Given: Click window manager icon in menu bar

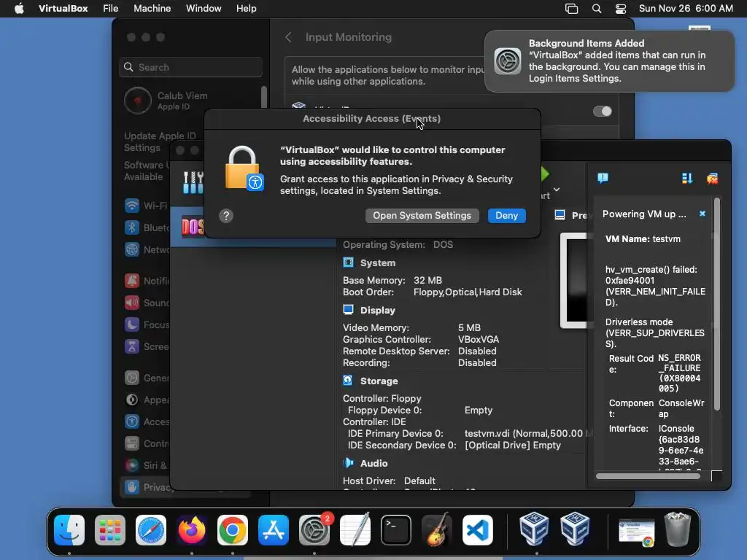Looking at the screenshot, I should pyautogui.click(x=571, y=9).
